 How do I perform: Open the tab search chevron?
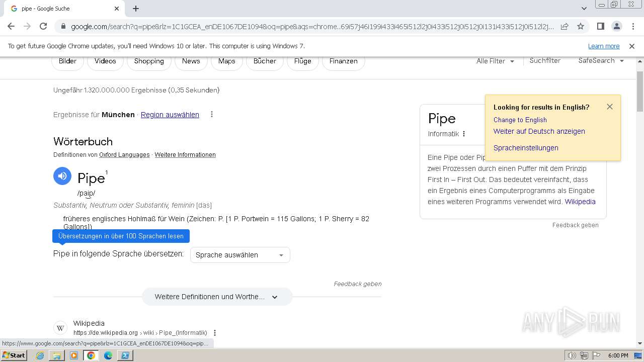tap(584, 9)
